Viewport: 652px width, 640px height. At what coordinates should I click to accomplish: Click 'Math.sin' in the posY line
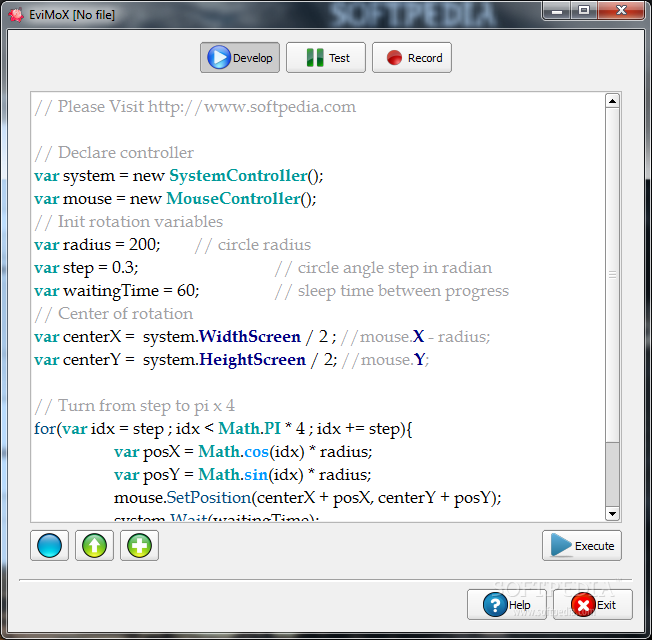[x=233, y=474]
